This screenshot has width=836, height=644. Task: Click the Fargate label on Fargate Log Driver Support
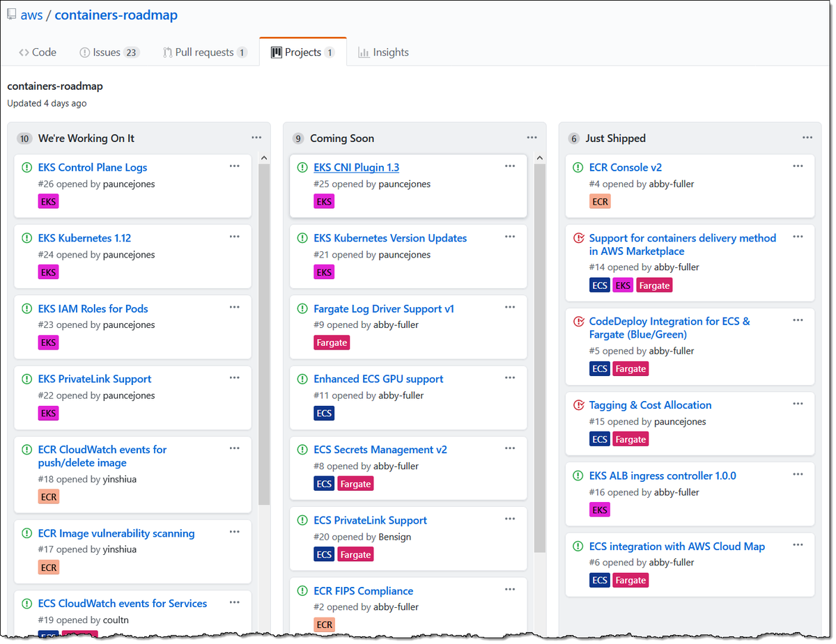332,343
